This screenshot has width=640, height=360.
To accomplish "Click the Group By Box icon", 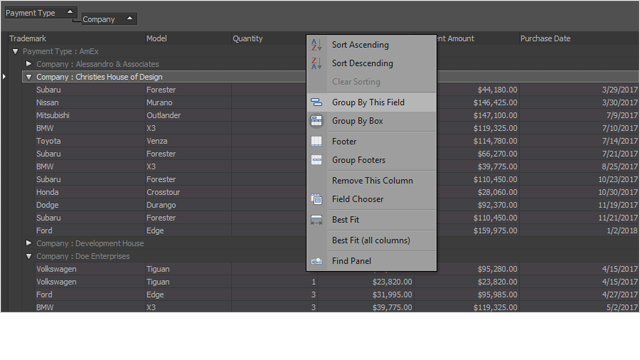I will click(x=317, y=121).
